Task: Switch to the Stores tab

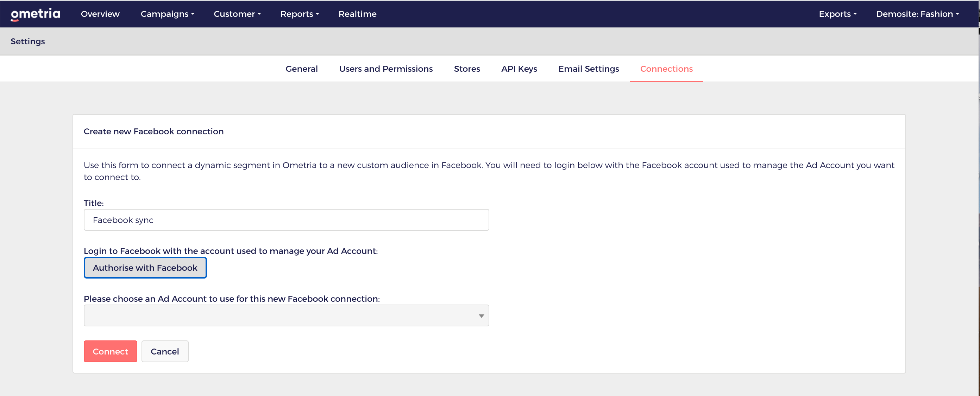Action: tap(467, 69)
